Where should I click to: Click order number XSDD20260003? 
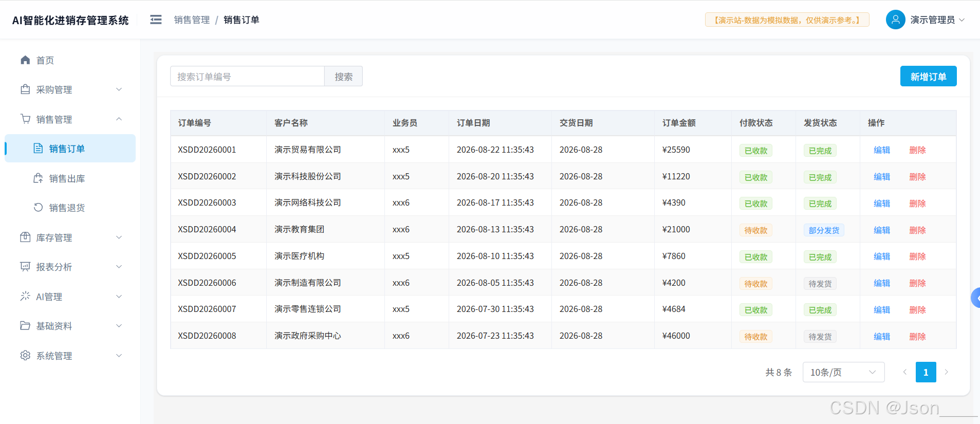(x=207, y=202)
